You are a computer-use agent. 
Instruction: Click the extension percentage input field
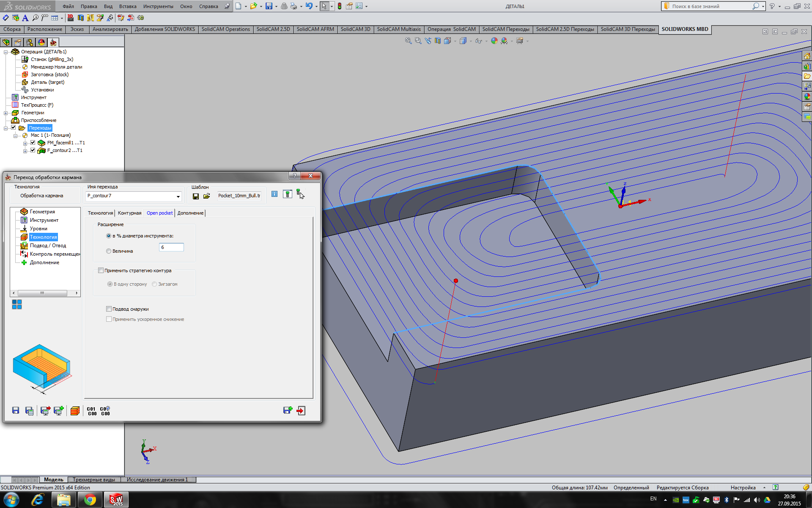tap(171, 247)
